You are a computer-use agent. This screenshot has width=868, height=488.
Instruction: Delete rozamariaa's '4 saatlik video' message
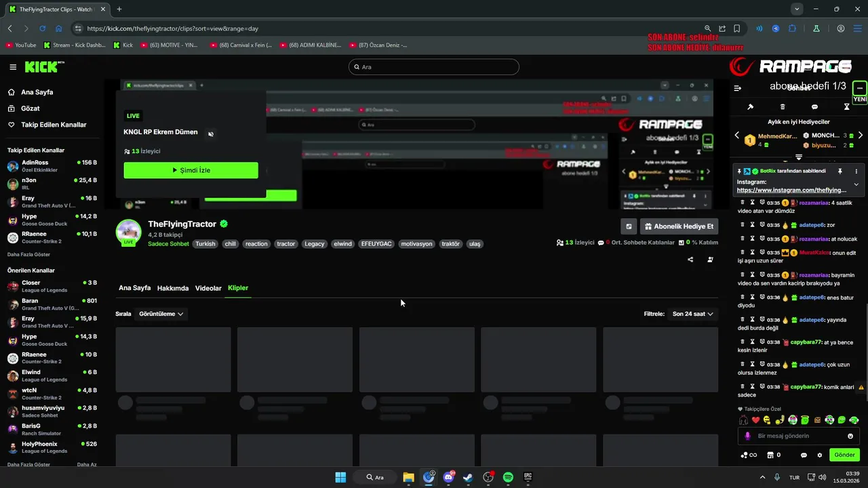click(743, 203)
